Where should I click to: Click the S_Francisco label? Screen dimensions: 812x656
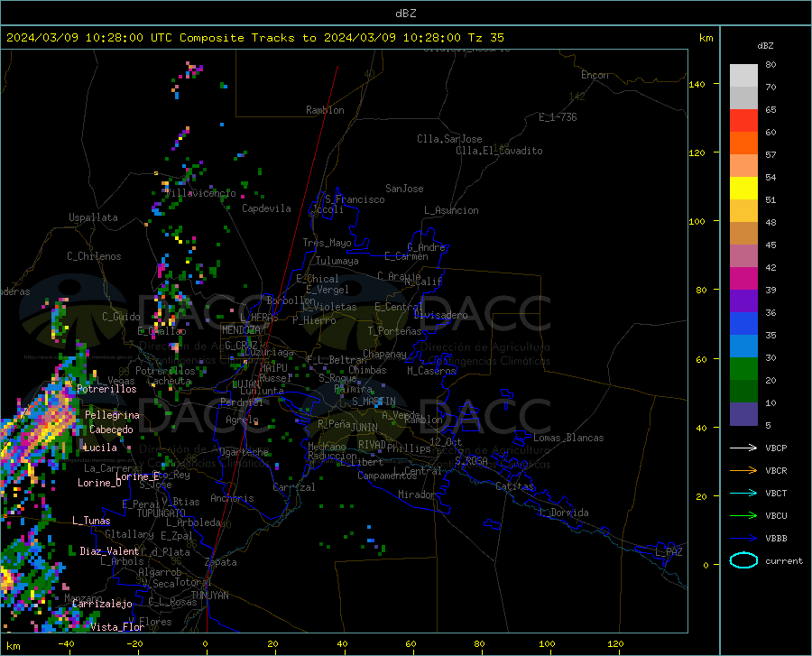(355, 199)
